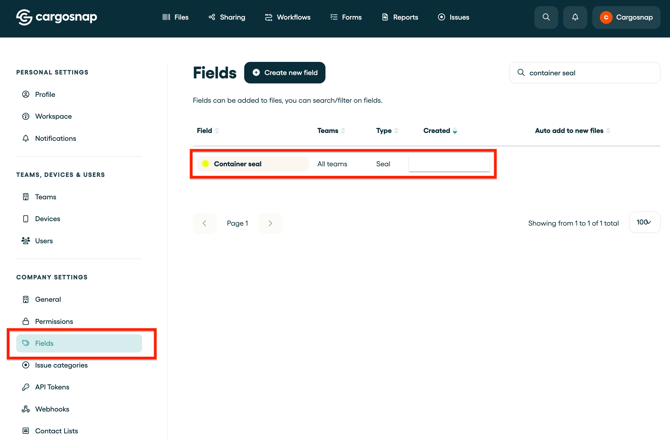Open Webhooks settings
Screen dimensions: 670x444
coord(52,409)
